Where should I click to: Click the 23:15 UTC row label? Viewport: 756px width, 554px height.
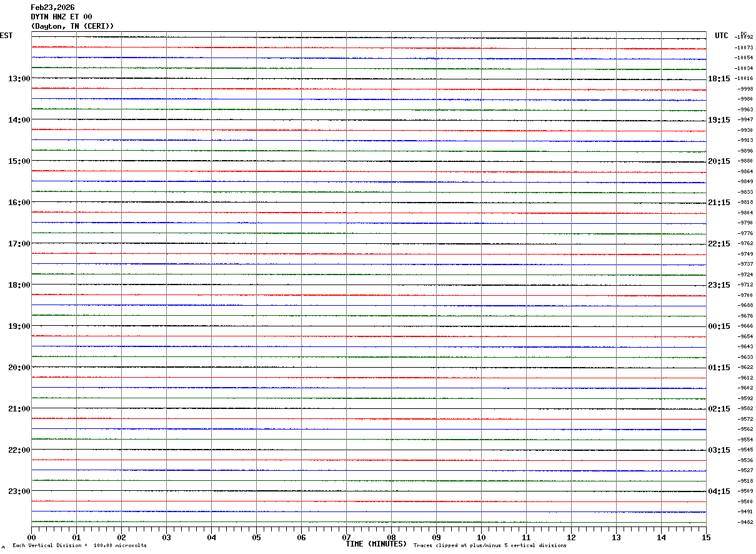click(719, 285)
